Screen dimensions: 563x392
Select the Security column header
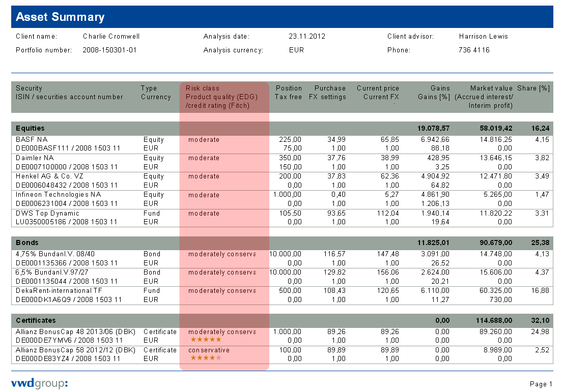pyautogui.click(x=29, y=88)
